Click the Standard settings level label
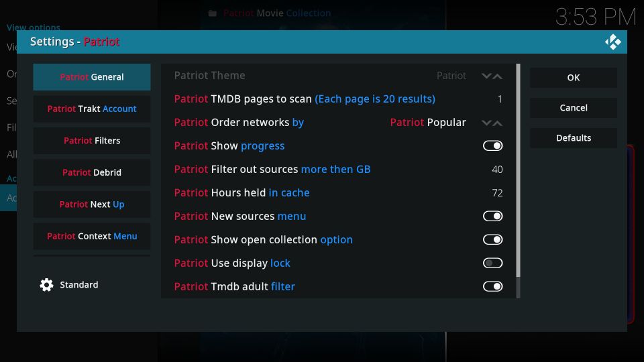The height and width of the screenshot is (362, 644). tap(79, 285)
